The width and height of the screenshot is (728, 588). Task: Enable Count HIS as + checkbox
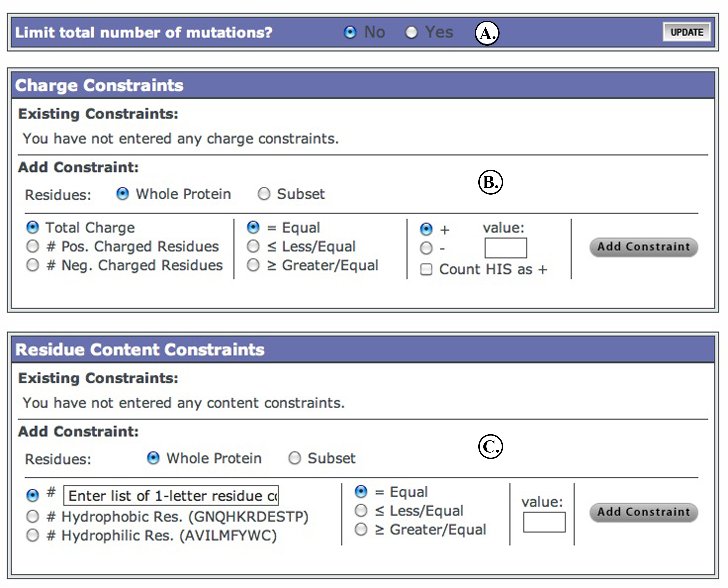coord(426,270)
